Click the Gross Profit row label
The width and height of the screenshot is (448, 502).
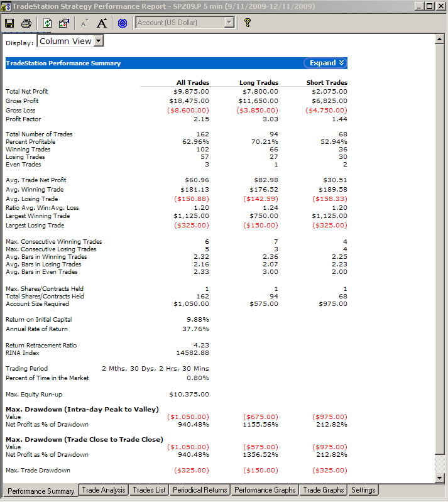(x=22, y=101)
